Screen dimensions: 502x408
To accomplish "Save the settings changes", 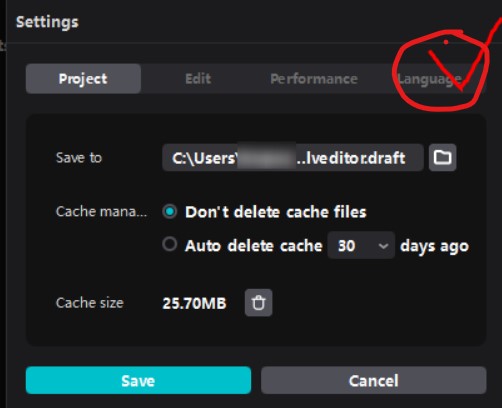I will tap(138, 380).
